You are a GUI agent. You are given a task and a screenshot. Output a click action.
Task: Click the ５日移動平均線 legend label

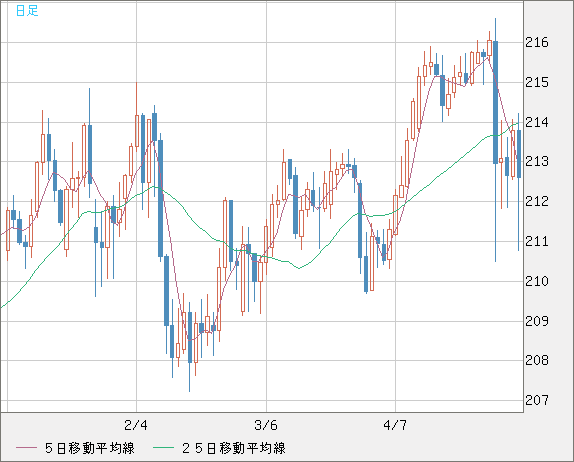pyautogui.click(x=90, y=448)
